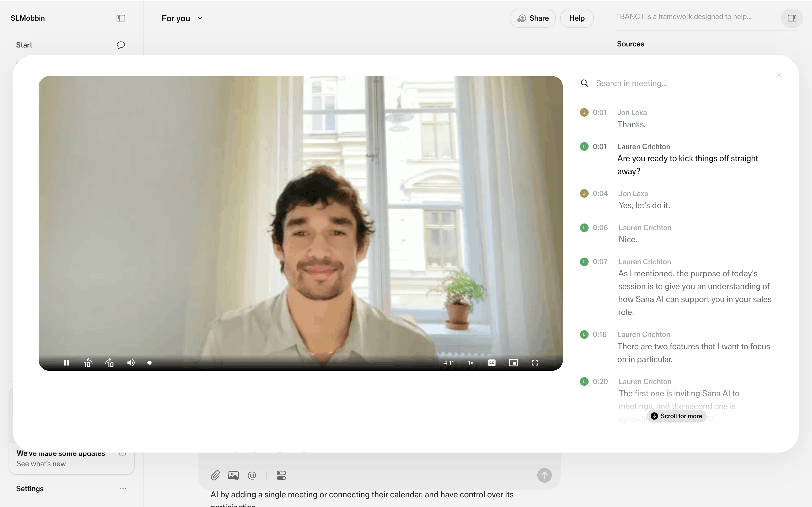Open the Help button
812x507 pixels.
[577, 18]
